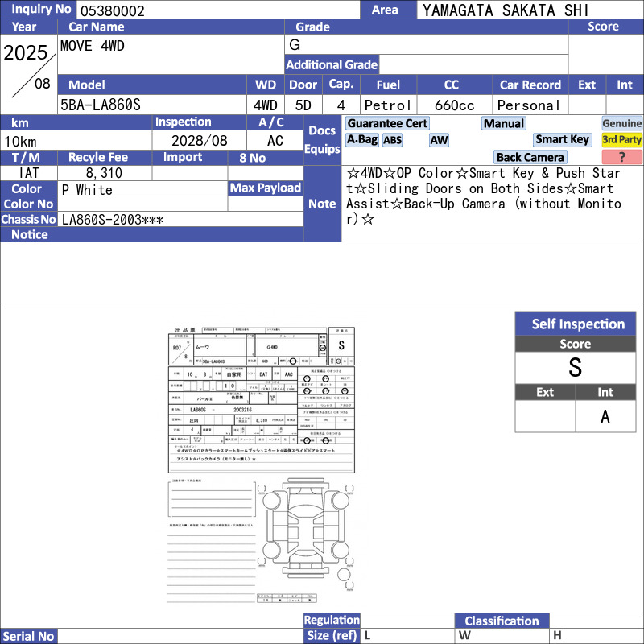
Task: Click chassis number LA860S-2003***
Action: click(x=113, y=220)
